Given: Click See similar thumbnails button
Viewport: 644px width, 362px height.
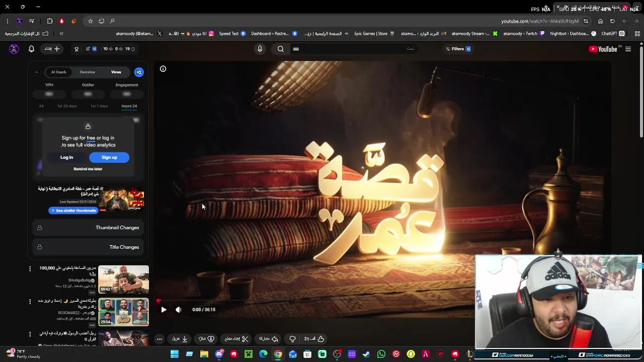Looking at the screenshot, I should coord(73,211).
